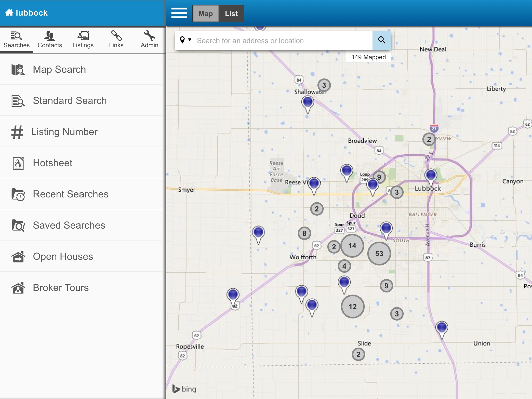
Task: Open the Hotsheet flame icon
Action: 18,163
